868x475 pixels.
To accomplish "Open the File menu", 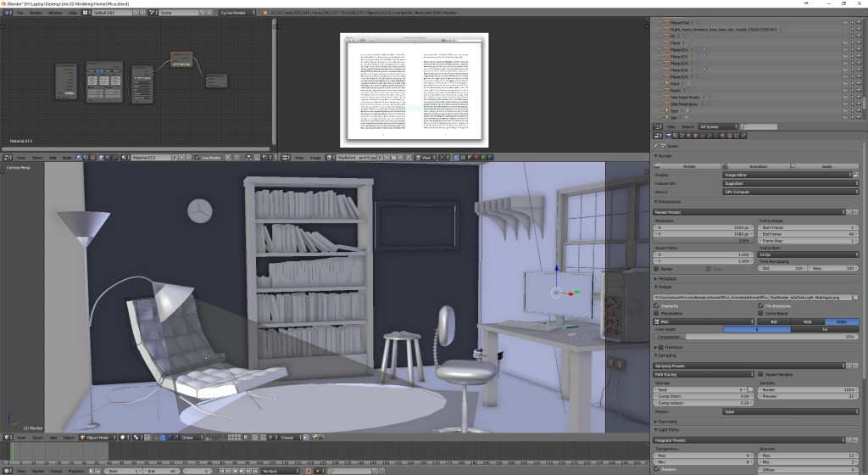I will click(20, 14).
